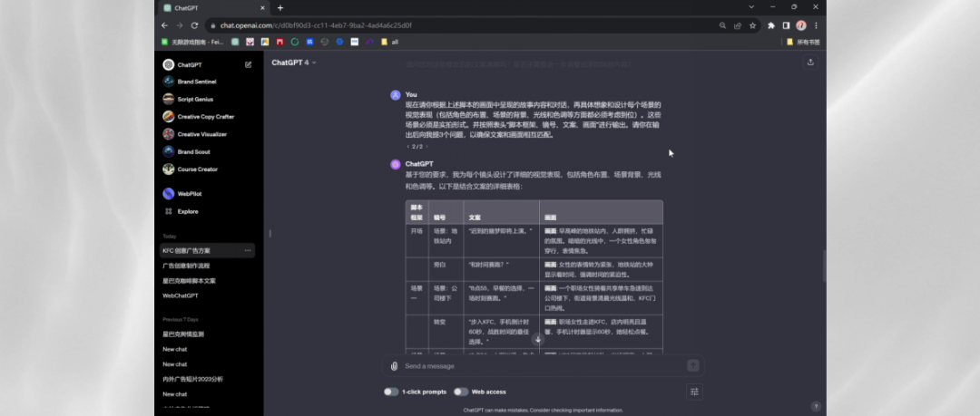Click the scroll-to-bottom arrow button

tap(537, 339)
